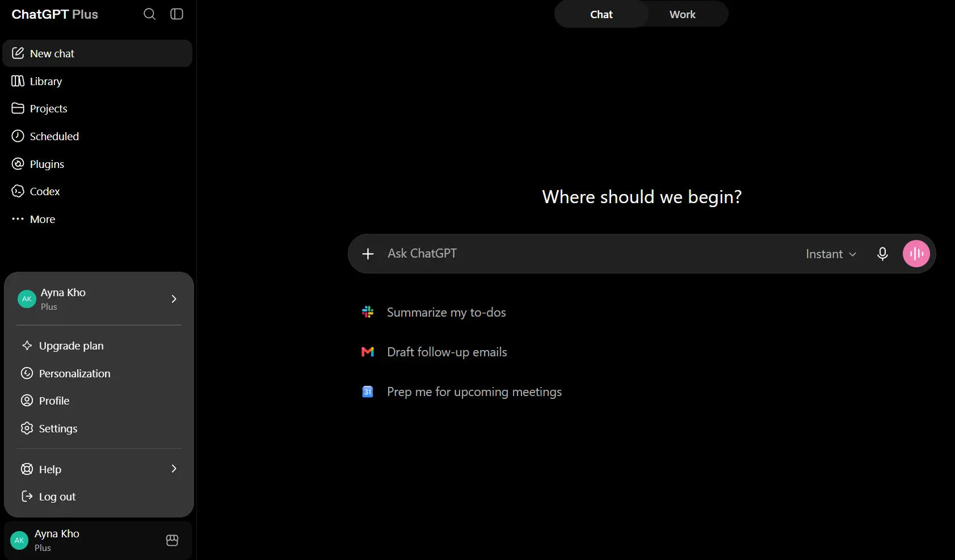Click the ChatGPT Plus title
Viewport: 955px width, 560px height.
tap(55, 14)
